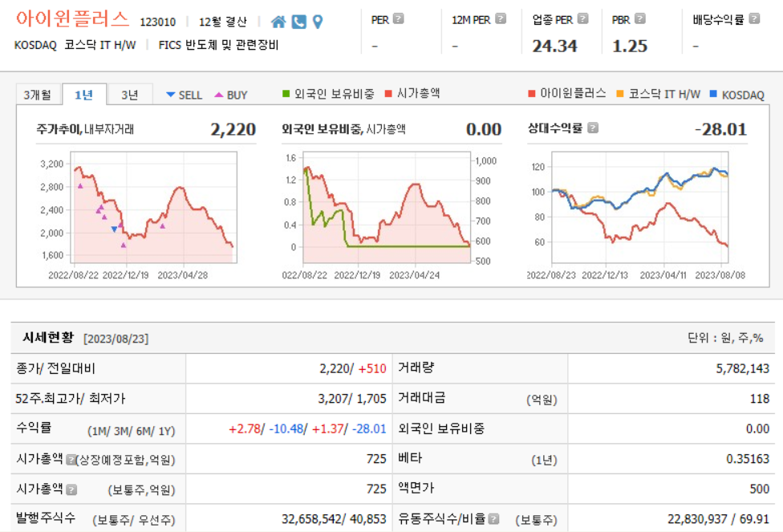Open help icon beside 시가총액 상장예정포함
This screenshot has height=532, width=783.
[x=71, y=460]
